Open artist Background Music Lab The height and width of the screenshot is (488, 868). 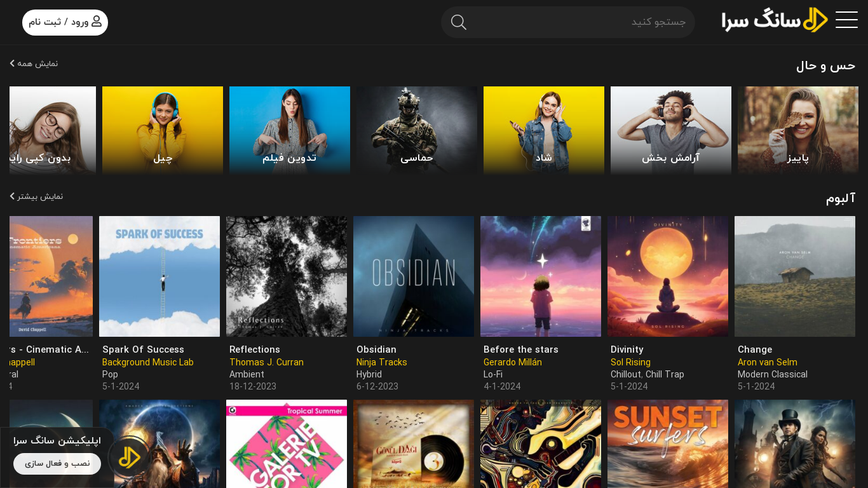[148, 362]
